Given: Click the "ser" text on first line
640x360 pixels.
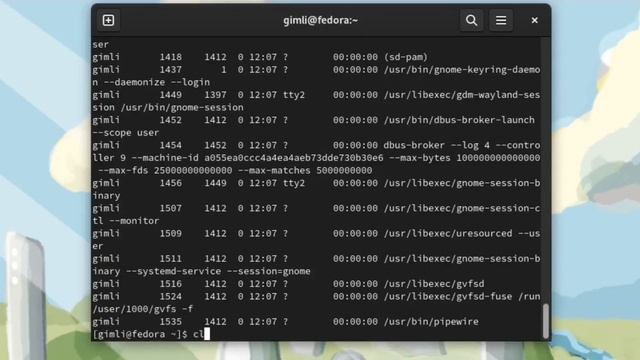Looking at the screenshot, I should (101, 44).
